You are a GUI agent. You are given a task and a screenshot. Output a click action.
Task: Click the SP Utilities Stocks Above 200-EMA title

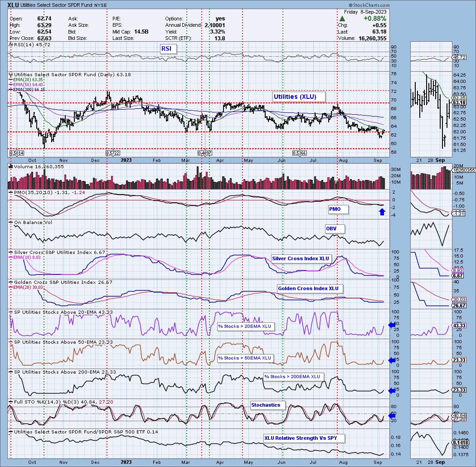(x=65, y=372)
